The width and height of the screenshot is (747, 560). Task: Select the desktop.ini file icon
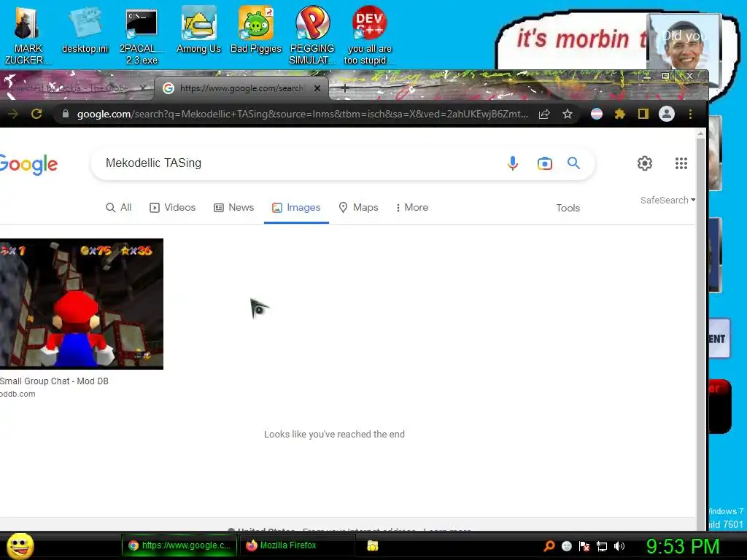tap(85, 29)
